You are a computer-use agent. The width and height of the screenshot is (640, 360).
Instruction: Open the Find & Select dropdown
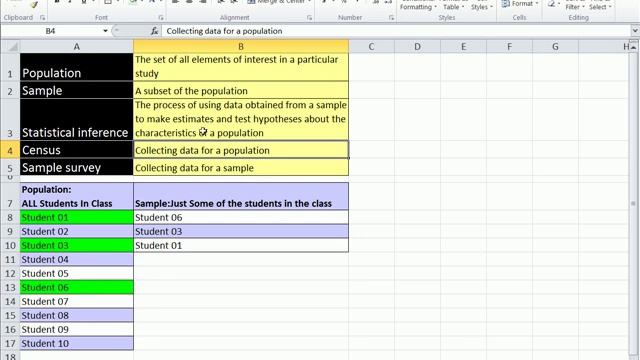pyautogui.click(x=600, y=6)
